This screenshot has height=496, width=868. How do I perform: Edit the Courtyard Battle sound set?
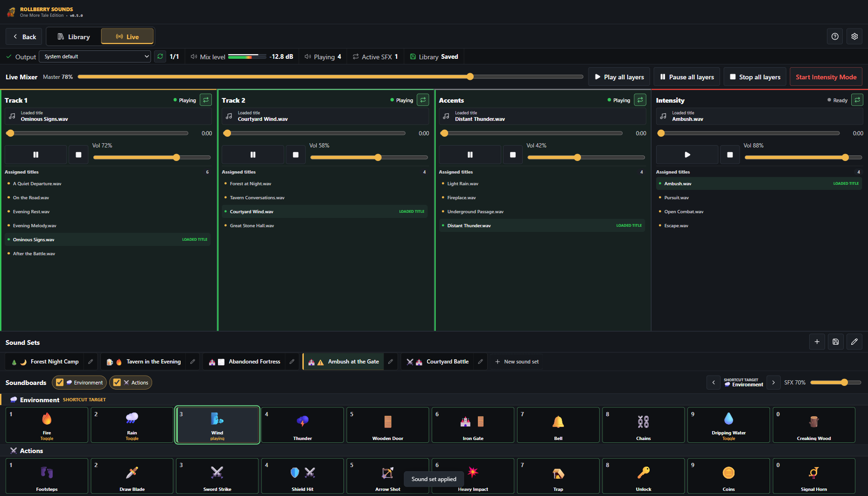pyautogui.click(x=480, y=362)
